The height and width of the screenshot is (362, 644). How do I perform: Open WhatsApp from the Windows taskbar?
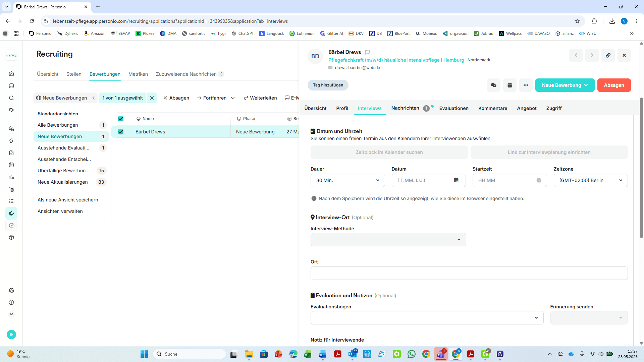412,354
